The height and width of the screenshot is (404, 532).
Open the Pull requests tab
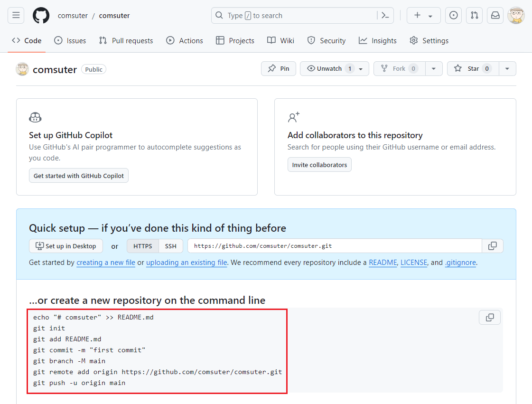[x=126, y=41]
